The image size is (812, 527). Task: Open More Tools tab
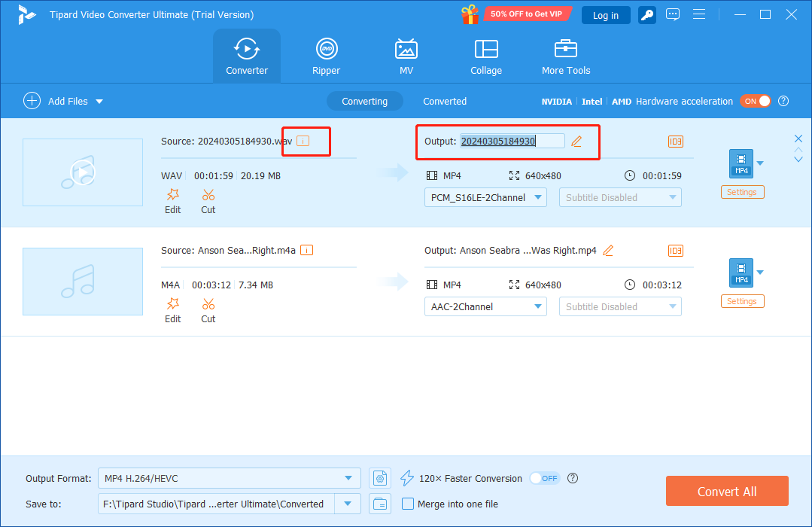(565, 56)
